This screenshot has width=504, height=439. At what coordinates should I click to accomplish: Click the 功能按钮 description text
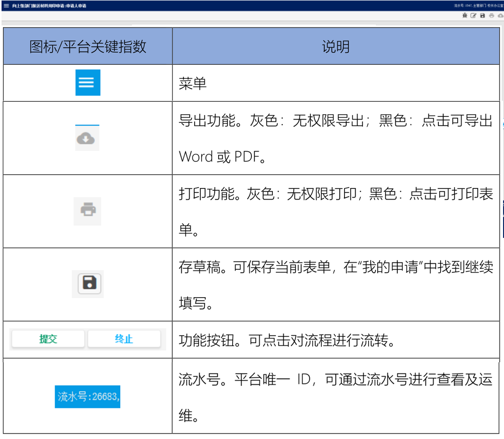[287, 341]
